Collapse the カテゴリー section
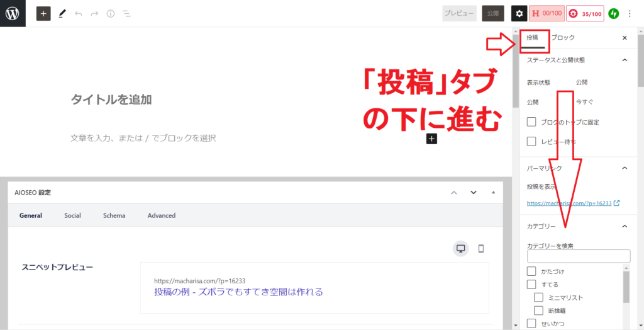Viewport: 644px width, 330px height. 624,226
